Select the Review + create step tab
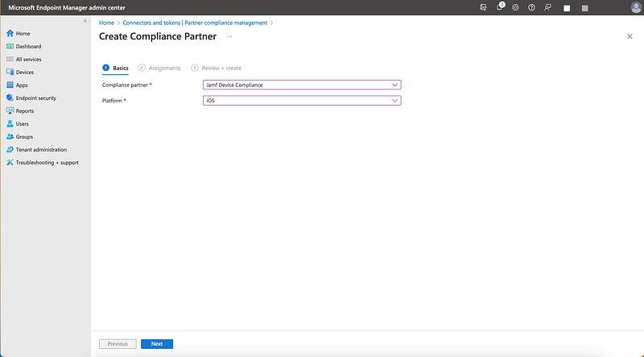Viewport: 644px width, 357px height. click(217, 68)
